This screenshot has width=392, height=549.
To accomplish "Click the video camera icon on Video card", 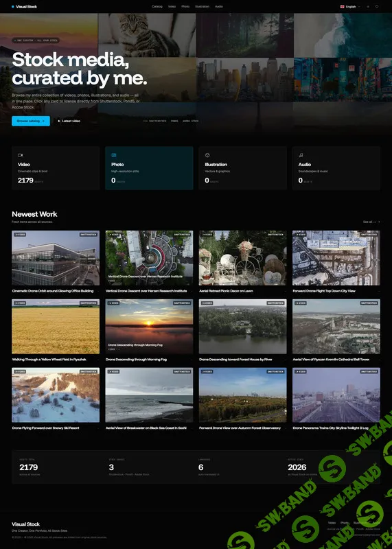I will click(x=21, y=155).
